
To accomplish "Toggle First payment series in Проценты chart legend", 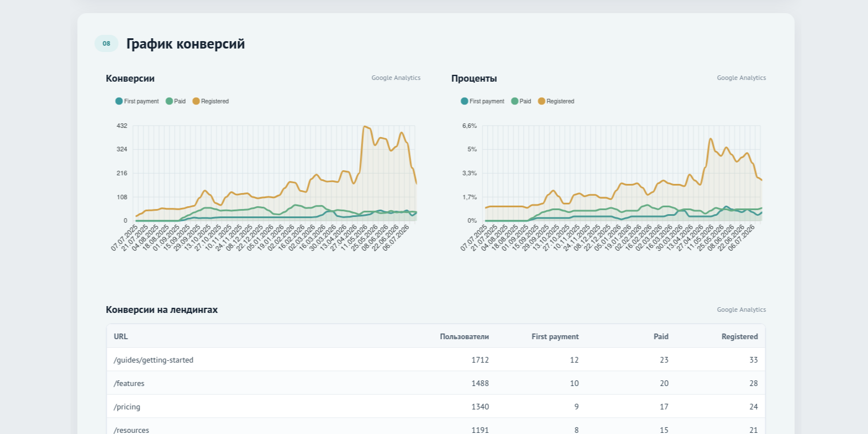I will (x=483, y=101).
